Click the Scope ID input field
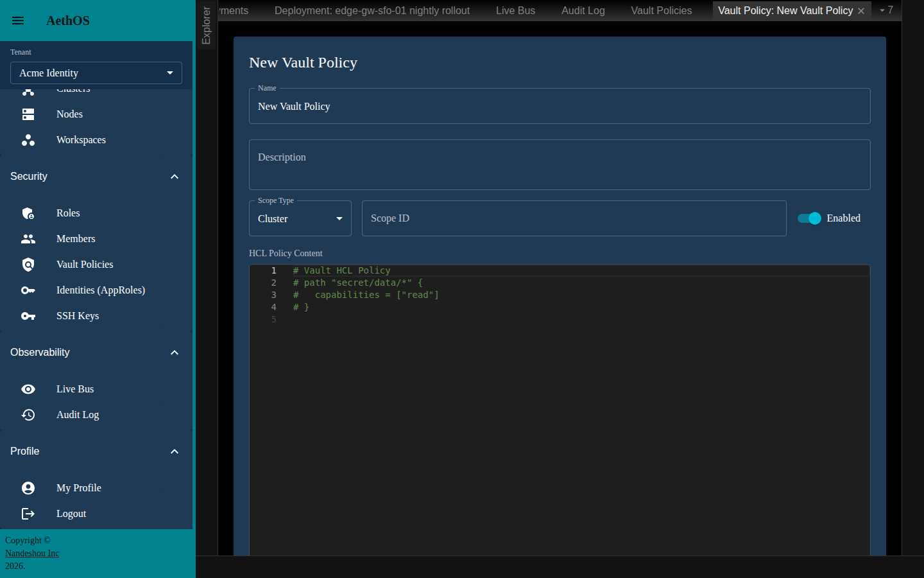 click(x=574, y=218)
